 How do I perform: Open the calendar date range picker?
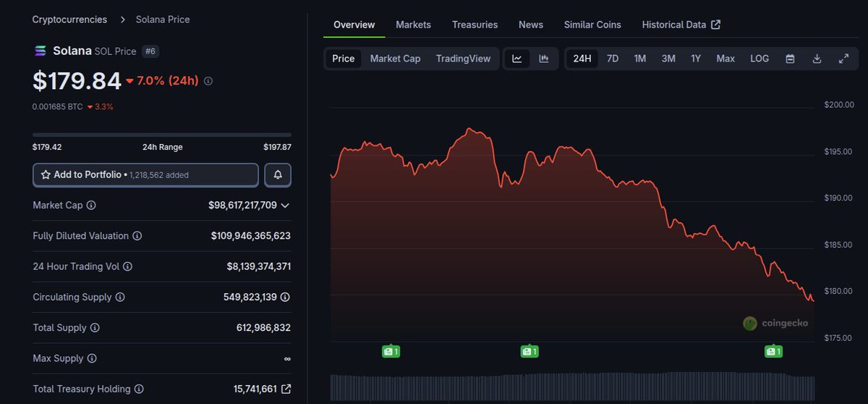[x=790, y=59]
